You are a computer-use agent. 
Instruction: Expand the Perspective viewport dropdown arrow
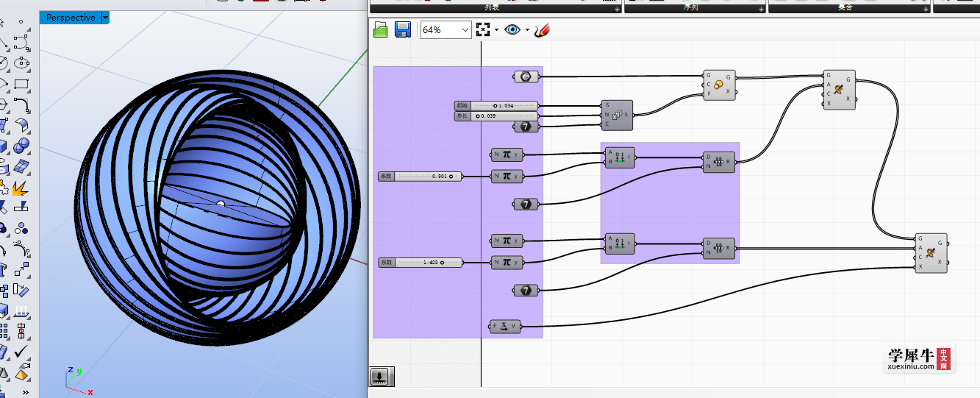pyautogui.click(x=105, y=18)
